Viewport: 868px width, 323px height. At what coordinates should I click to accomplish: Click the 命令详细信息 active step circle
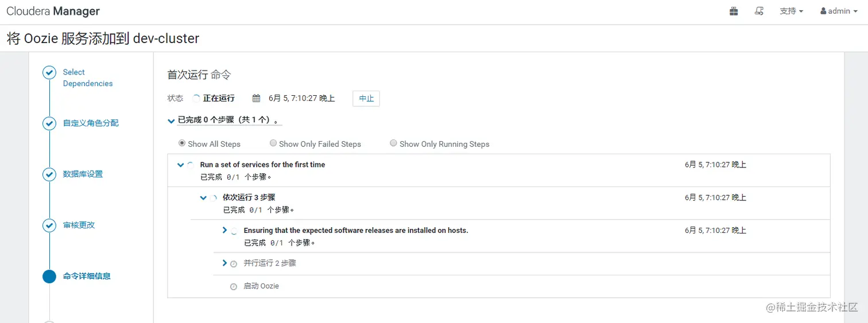pyautogui.click(x=49, y=277)
